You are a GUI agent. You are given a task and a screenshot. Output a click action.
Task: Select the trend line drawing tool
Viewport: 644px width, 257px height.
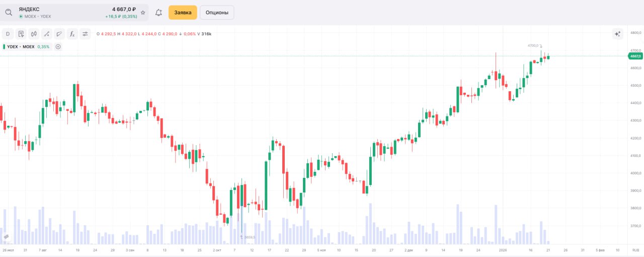(47, 34)
